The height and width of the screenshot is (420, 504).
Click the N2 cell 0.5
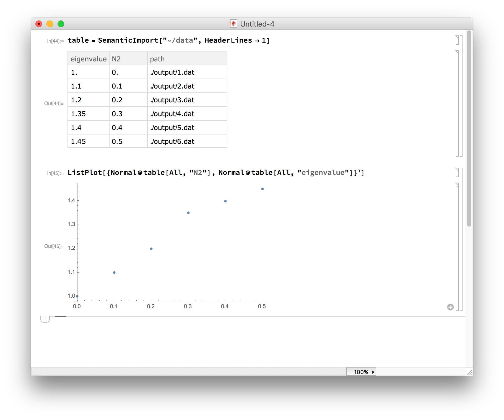pos(128,141)
